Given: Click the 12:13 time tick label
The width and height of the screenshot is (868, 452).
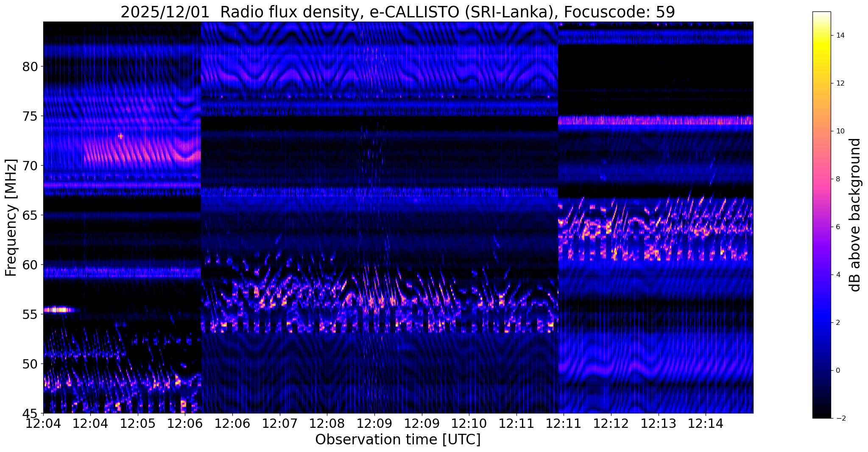Looking at the screenshot, I should 659,423.
